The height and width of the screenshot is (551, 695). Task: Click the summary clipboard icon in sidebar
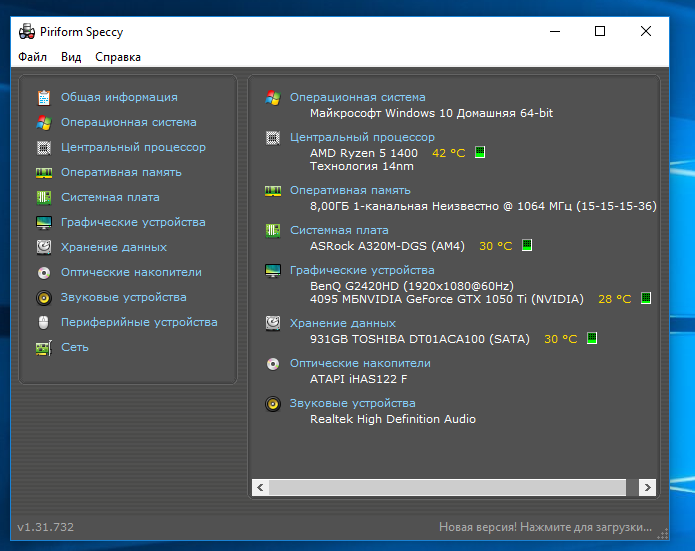44,98
